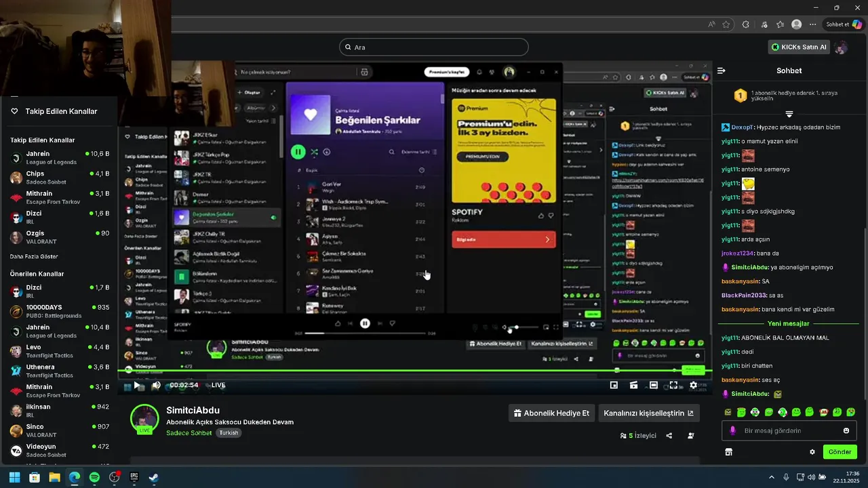Open picture-in-picture mode in player
This screenshot has width=868, height=488.
click(614, 385)
